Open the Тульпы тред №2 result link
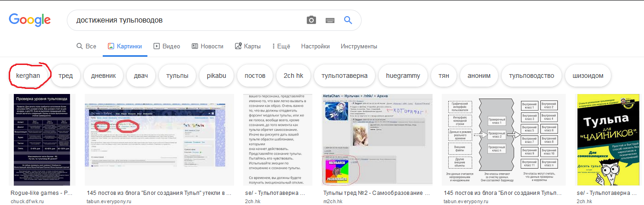Viewport: 644px width, 205px height. click(376, 193)
